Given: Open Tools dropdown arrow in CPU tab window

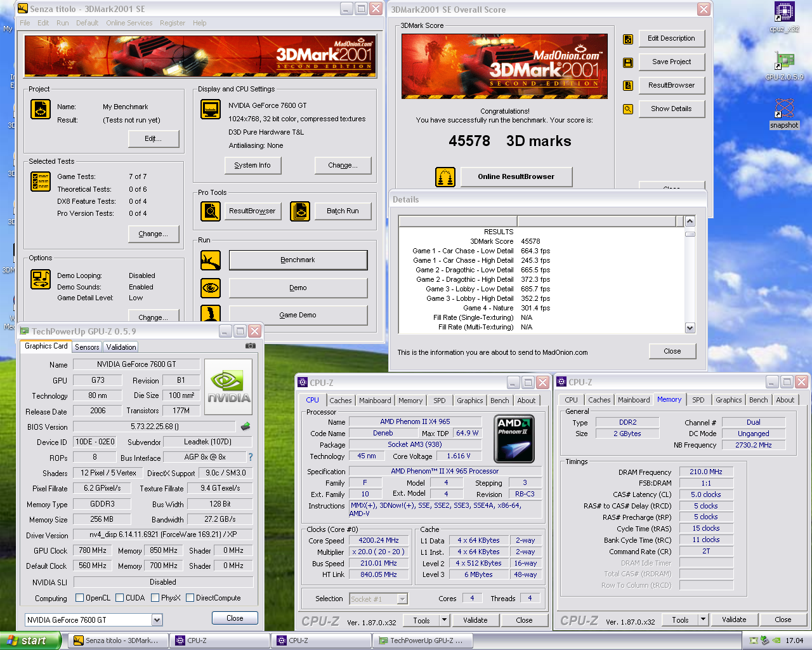Looking at the screenshot, I should click(444, 620).
